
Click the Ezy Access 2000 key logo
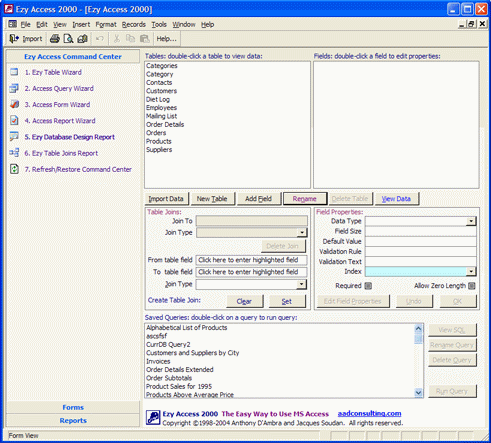click(153, 418)
